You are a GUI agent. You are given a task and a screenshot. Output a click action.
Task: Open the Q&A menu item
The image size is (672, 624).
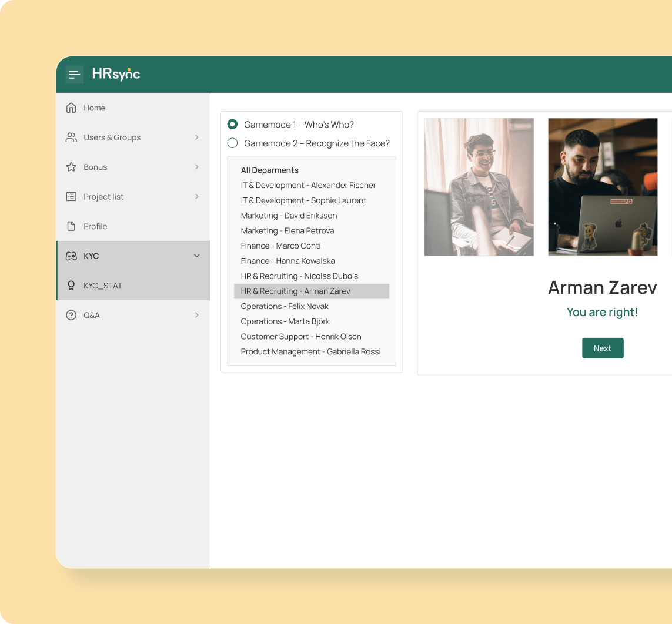point(133,315)
